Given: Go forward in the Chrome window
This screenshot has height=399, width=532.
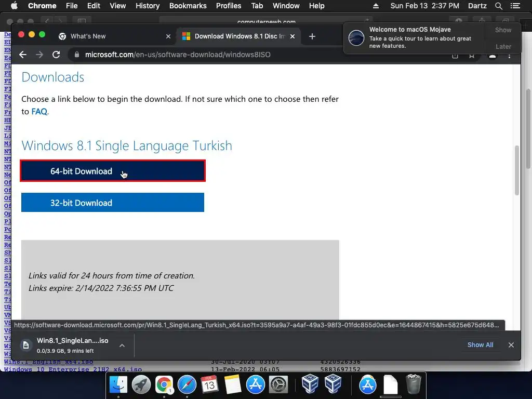Looking at the screenshot, I should point(39,55).
